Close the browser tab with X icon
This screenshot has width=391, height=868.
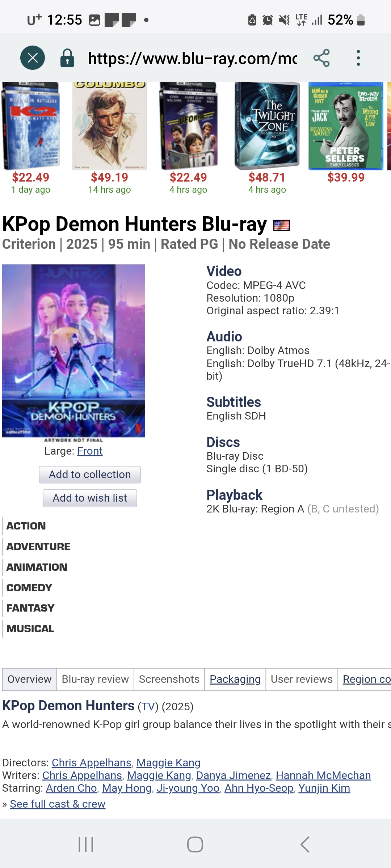click(x=33, y=58)
